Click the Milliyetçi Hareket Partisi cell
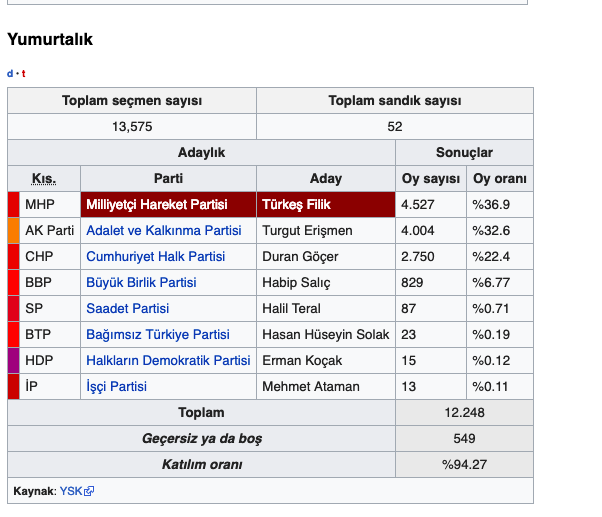This screenshot has height=517, width=602. [168, 205]
